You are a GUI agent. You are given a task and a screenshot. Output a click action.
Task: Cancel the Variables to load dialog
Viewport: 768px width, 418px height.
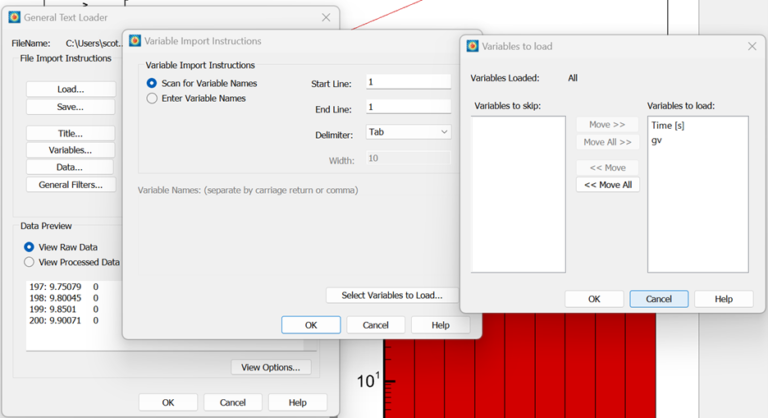tap(658, 299)
